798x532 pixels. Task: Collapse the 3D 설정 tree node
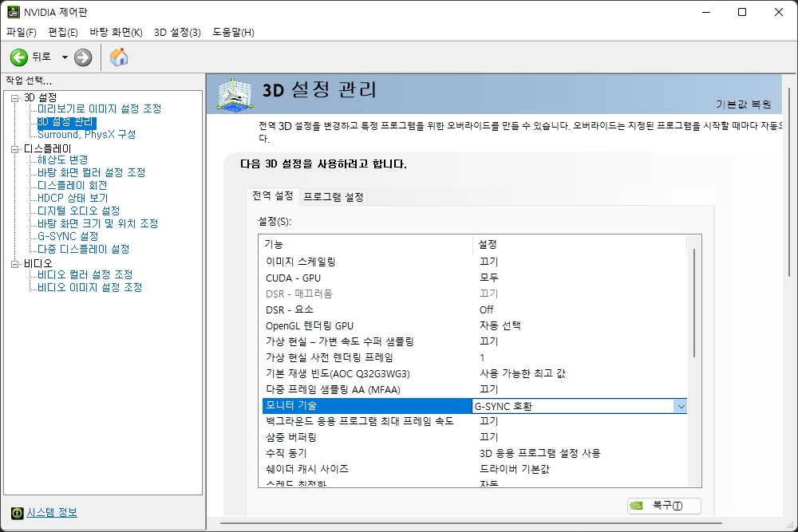click(14, 97)
